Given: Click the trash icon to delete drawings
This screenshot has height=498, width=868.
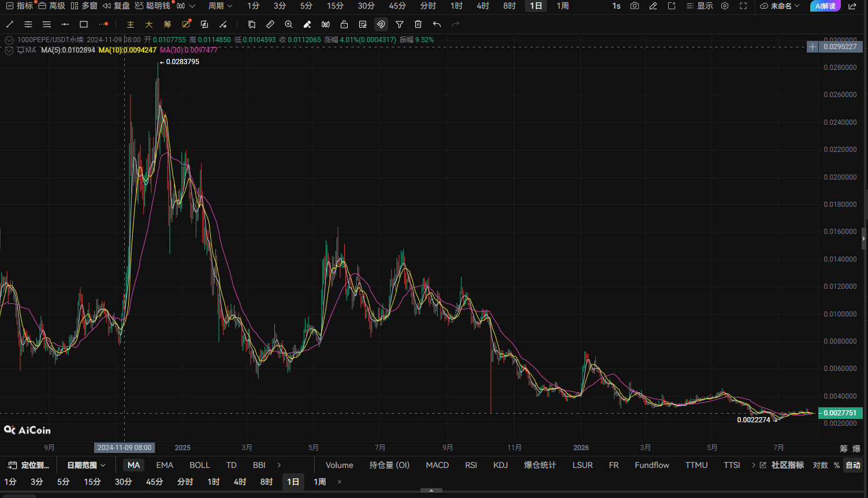Looking at the screenshot, I should click(418, 24).
